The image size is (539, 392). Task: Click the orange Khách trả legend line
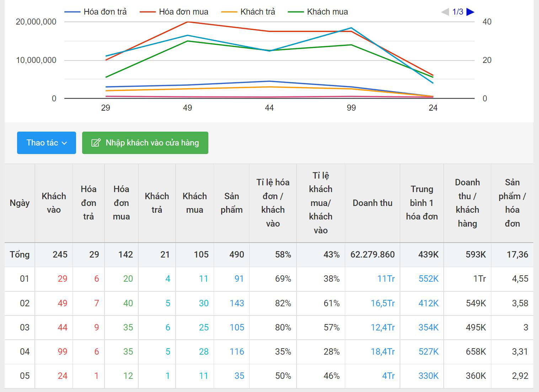(229, 12)
